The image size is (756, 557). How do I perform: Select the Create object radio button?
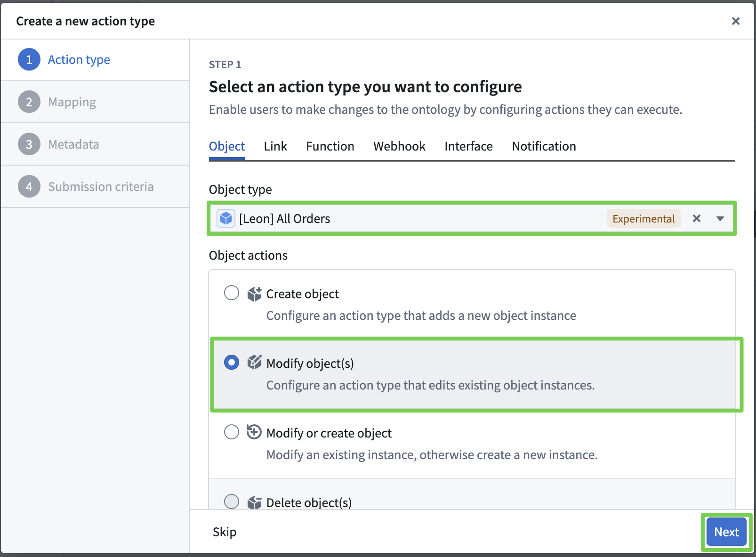coord(232,293)
